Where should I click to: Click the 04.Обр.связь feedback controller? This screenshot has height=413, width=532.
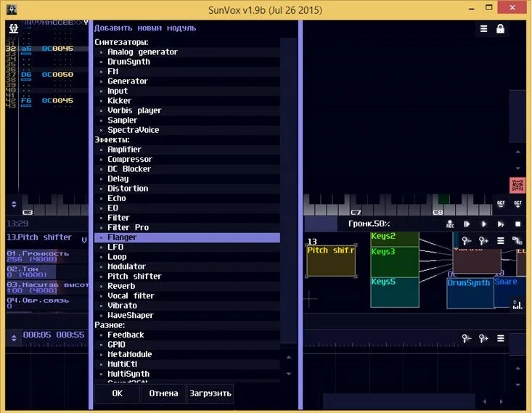pyautogui.click(x=47, y=303)
